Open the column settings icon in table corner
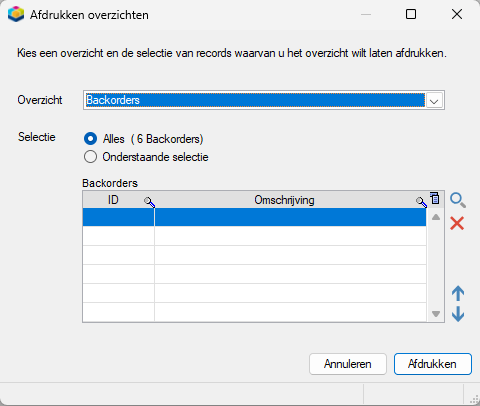Image resolution: width=480 pixels, height=406 pixels. (x=435, y=198)
